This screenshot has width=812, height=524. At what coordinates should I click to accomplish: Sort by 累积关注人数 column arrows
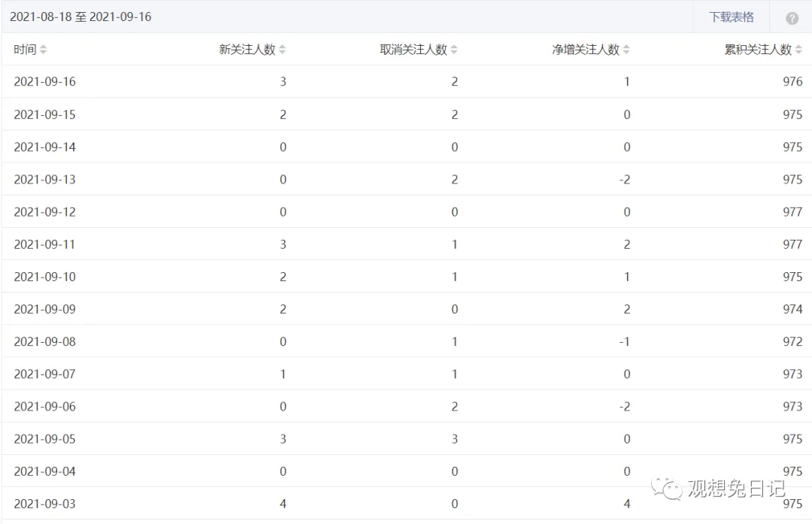[x=798, y=50]
